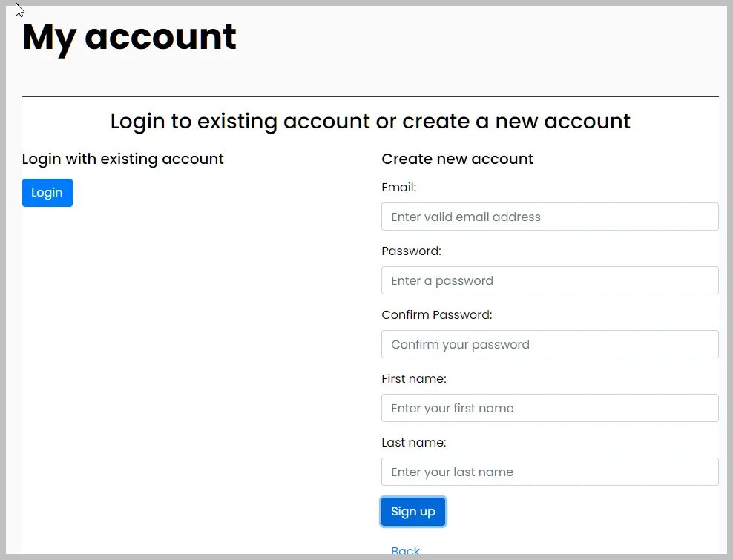
Task: Select the Confirm your password field
Action: [550, 344]
